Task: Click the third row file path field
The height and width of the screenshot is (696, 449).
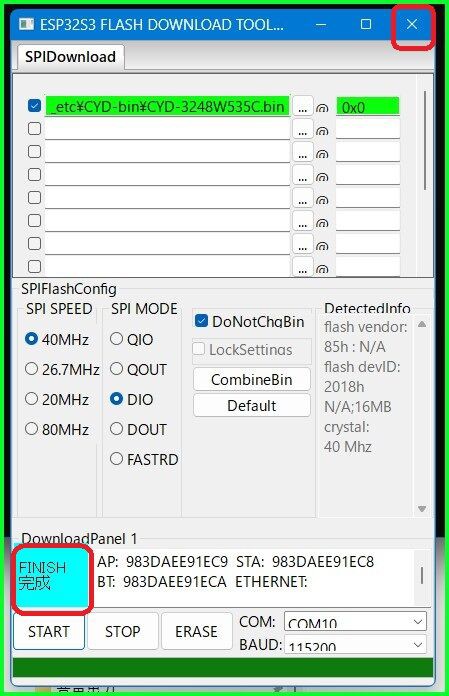Action: [167, 153]
